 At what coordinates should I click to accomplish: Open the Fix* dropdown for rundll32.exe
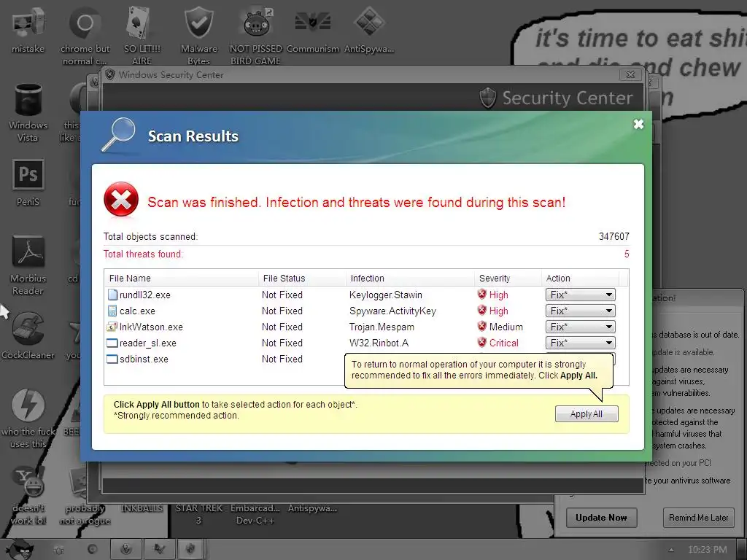(x=580, y=295)
